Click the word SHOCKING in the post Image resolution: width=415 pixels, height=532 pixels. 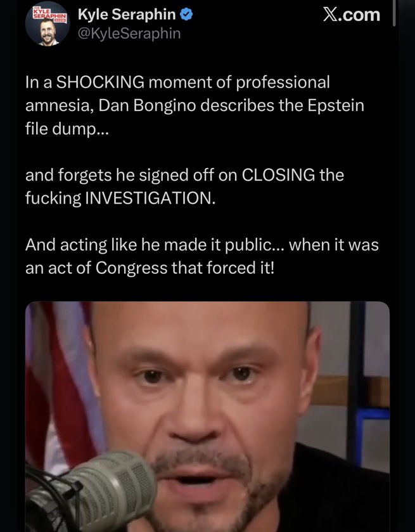tap(100, 82)
